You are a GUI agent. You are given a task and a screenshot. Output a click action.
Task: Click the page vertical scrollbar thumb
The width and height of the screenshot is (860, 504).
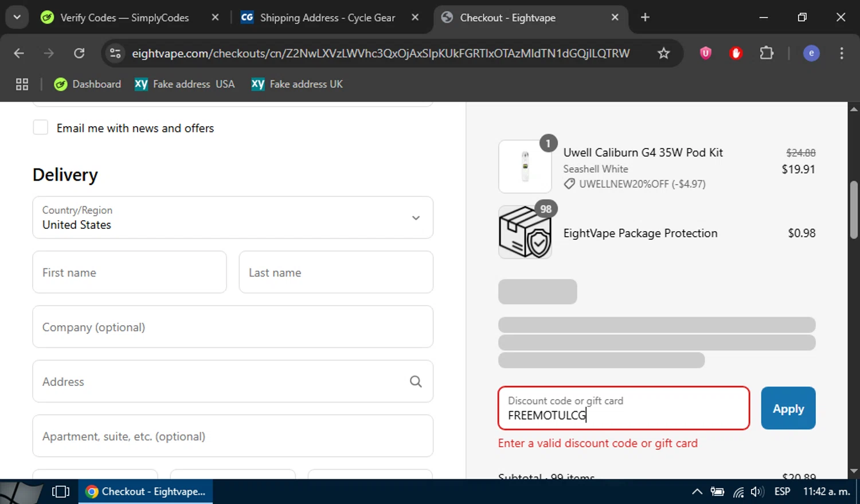[x=854, y=209]
